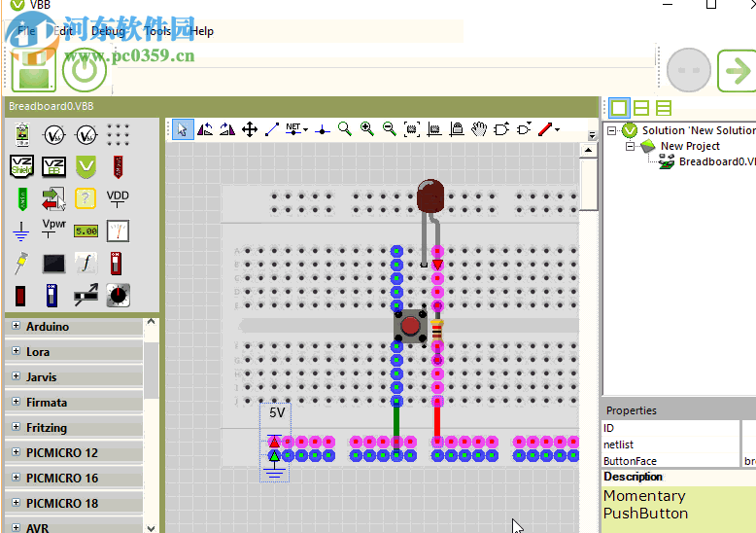Screen dimensions: 756x533
Task: Select the slide potentiometer component
Action: coord(86,295)
